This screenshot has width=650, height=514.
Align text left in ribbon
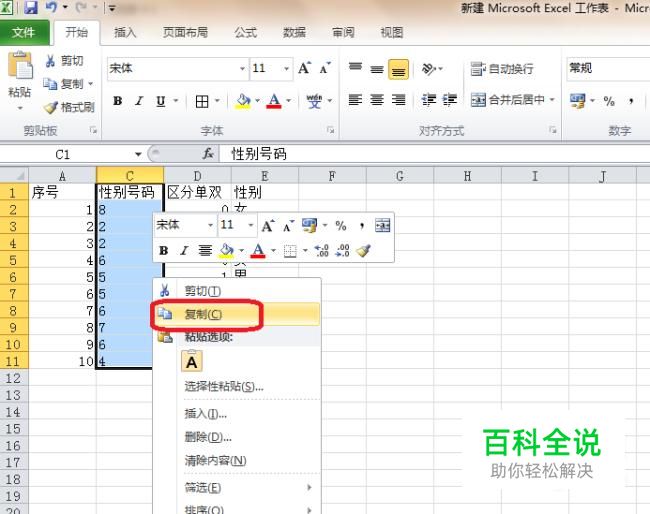(355, 100)
